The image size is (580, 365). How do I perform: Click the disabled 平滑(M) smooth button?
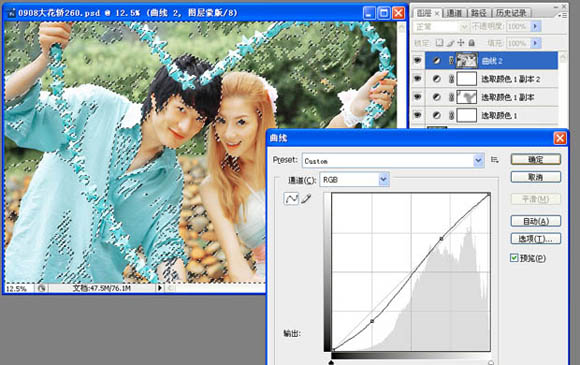(x=536, y=199)
